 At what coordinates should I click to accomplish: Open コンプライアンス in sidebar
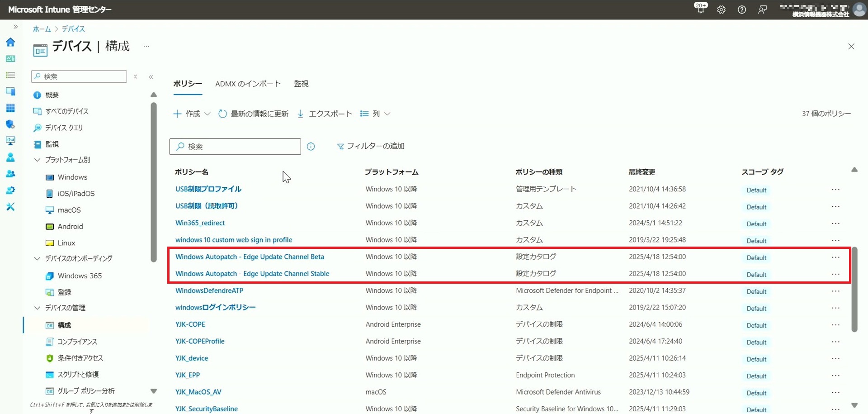coord(77,342)
